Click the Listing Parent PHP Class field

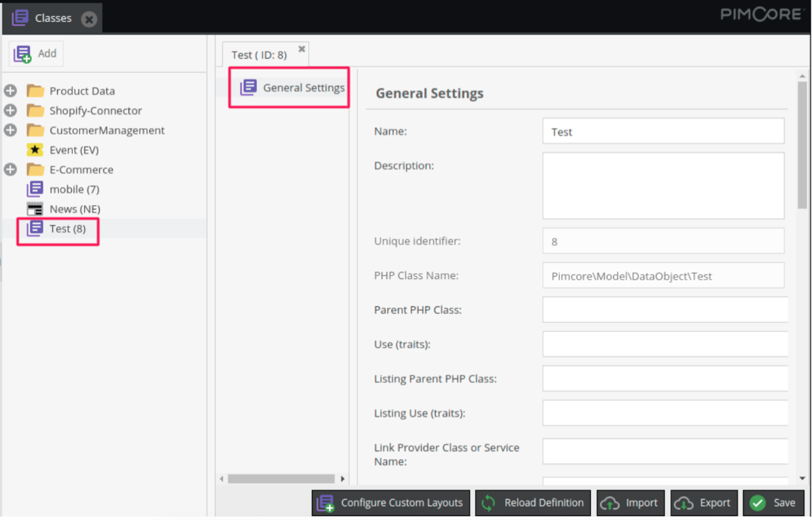[x=666, y=378]
